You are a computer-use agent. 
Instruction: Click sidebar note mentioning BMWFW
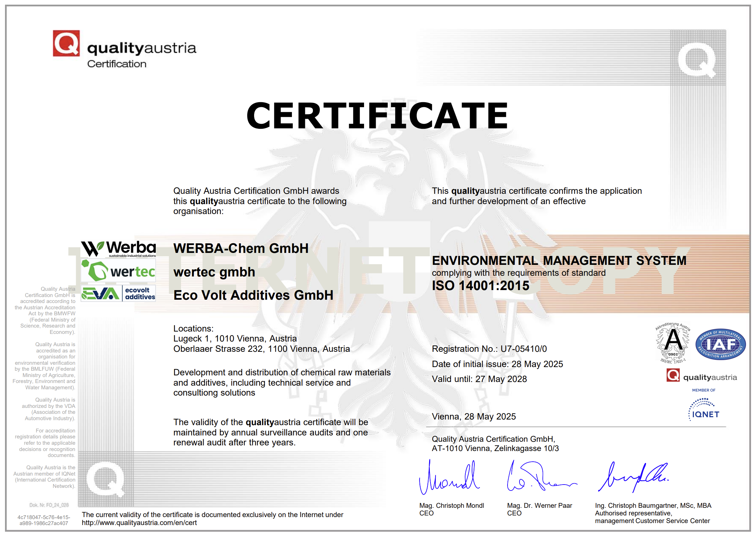(x=45, y=310)
